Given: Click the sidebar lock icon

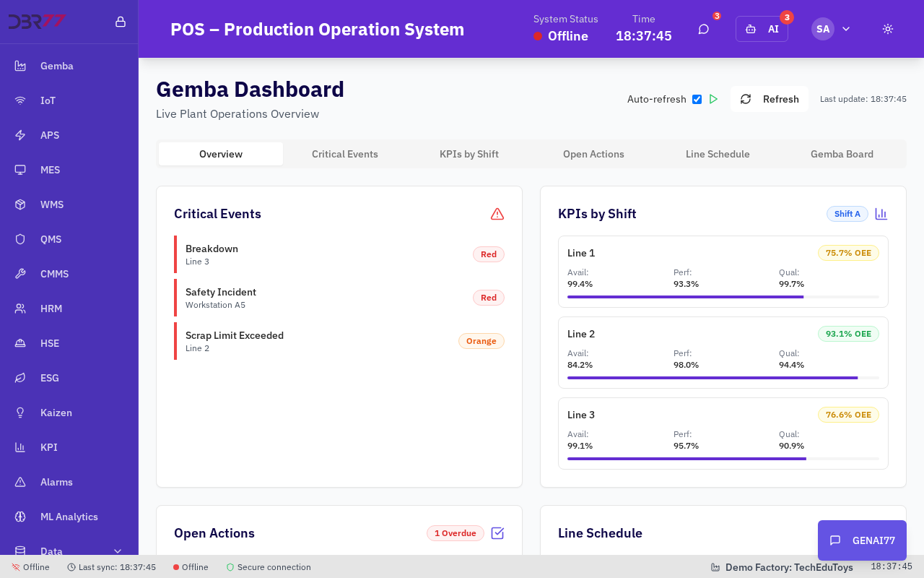Looking at the screenshot, I should [121, 22].
